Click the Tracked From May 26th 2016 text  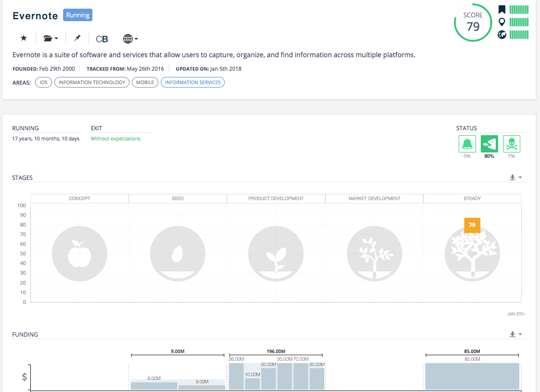tap(125, 69)
